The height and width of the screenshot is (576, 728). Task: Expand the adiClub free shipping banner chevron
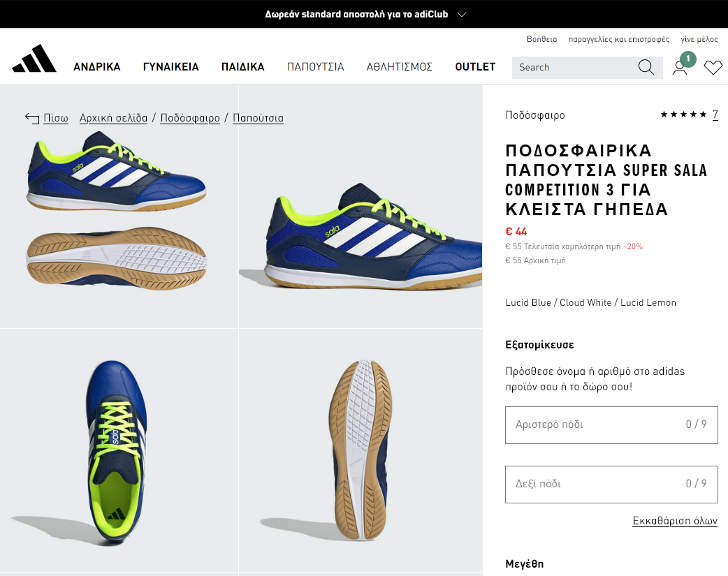[462, 15]
